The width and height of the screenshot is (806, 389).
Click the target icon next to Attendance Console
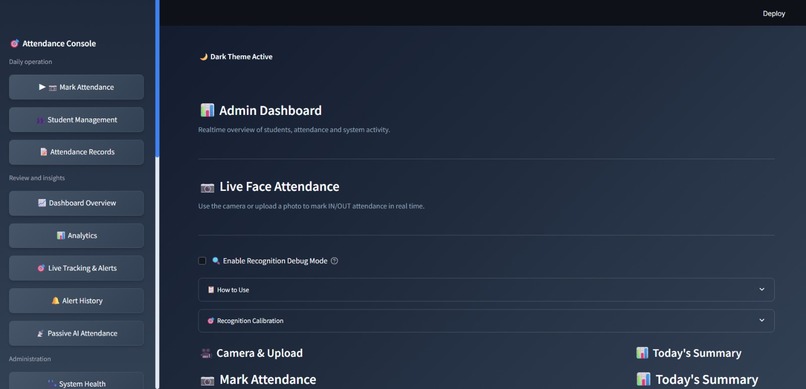pos(14,44)
